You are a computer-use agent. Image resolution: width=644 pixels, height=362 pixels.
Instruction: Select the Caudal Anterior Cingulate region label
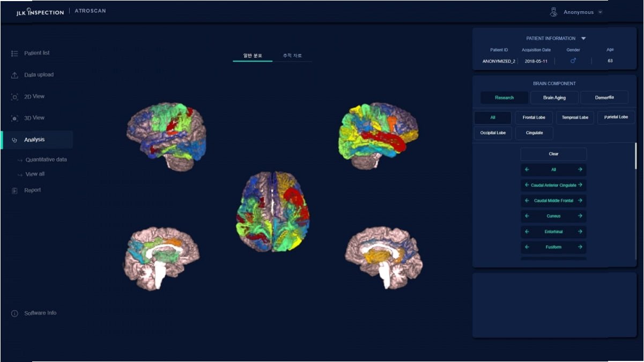pyautogui.click(x=553, y=185)
